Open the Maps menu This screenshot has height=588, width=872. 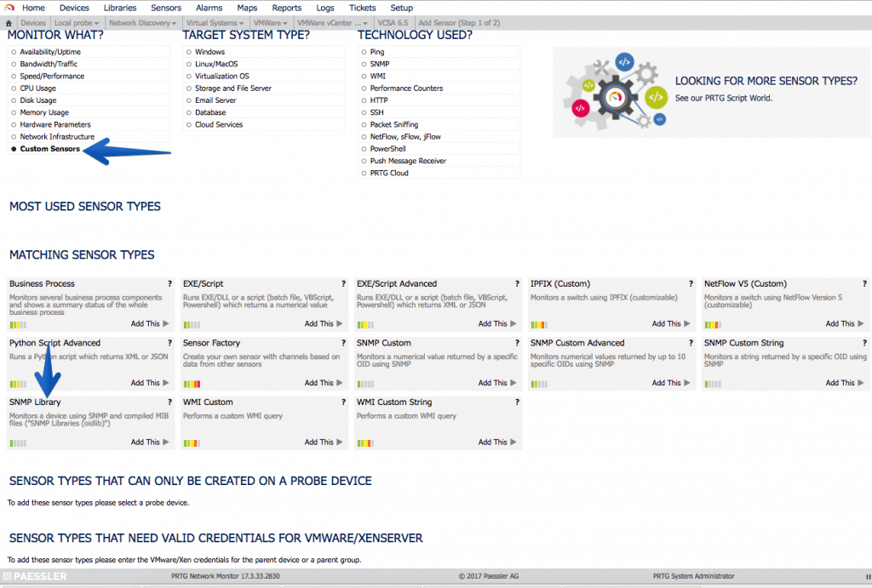coord(247,8)
